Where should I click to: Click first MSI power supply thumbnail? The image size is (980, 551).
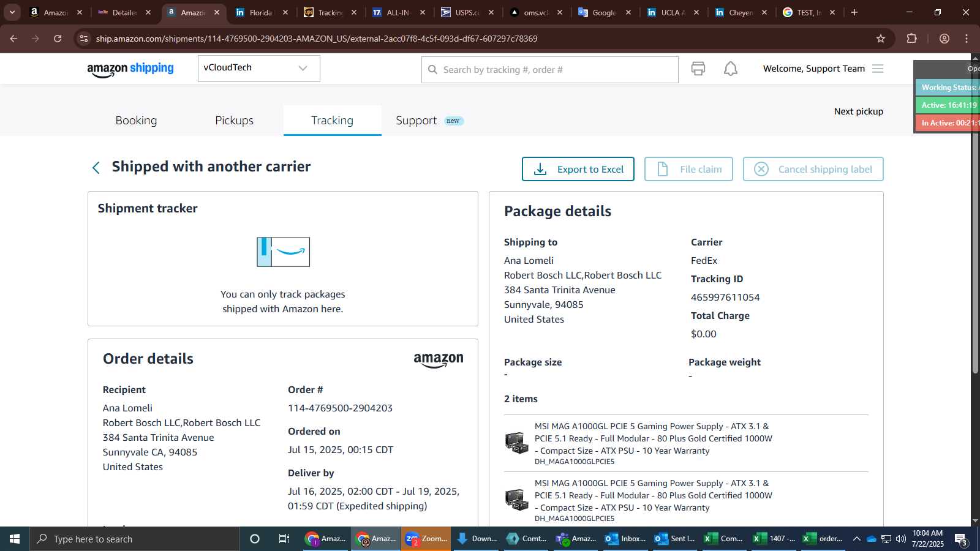517,443
